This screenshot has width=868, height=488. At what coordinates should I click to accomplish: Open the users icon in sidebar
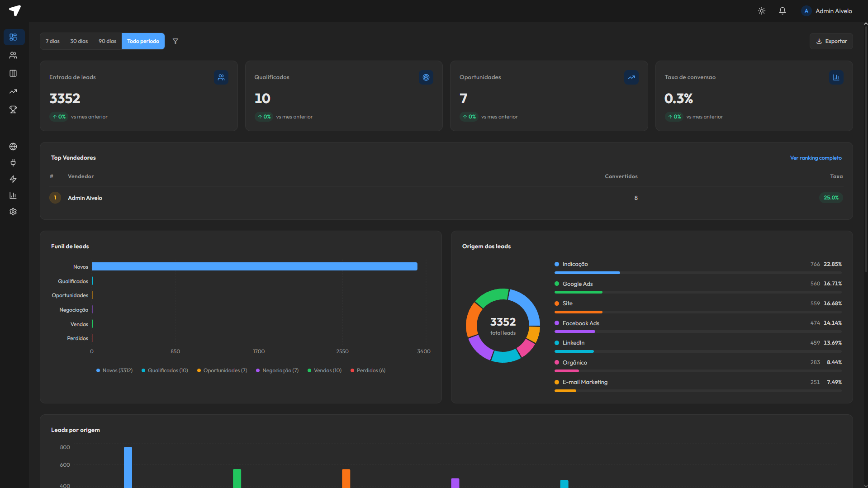point(13,55)
